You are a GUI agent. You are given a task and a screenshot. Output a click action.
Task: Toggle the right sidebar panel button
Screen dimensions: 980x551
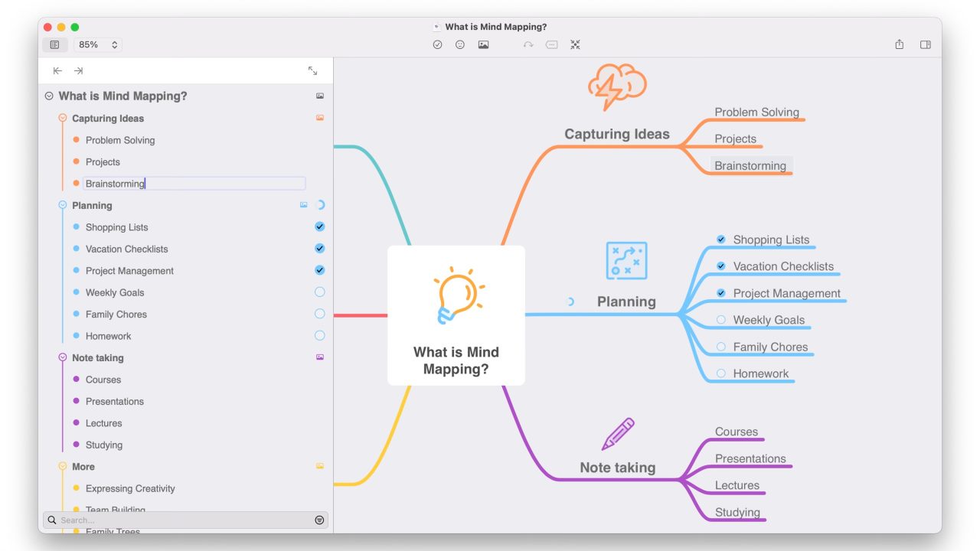[x=925, y=44]
